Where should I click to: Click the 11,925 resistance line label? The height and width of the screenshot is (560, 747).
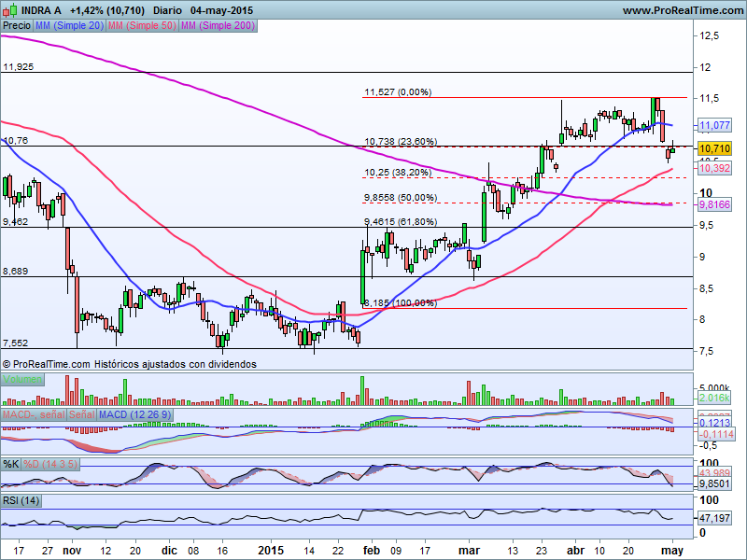point(18,67)
